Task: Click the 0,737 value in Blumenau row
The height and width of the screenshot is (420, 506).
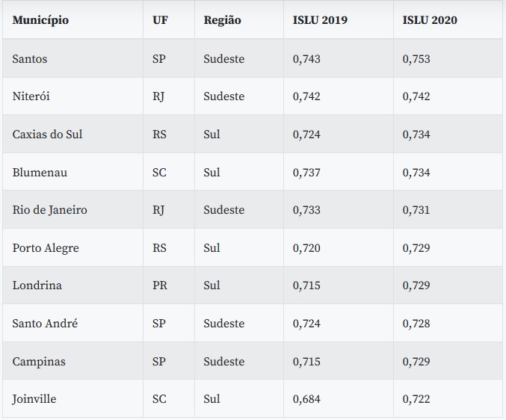Action: pyautogui.click(x=306, y=172)
